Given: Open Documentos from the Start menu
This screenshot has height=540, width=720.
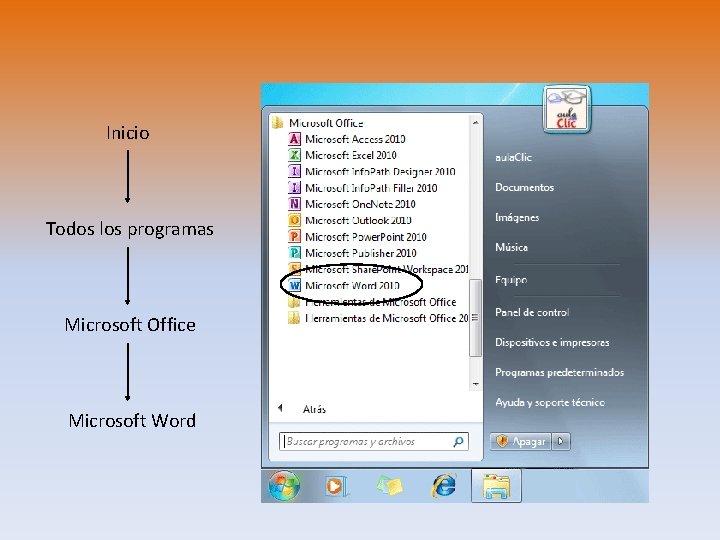Looking at the screenshot, I should (524, 187).
